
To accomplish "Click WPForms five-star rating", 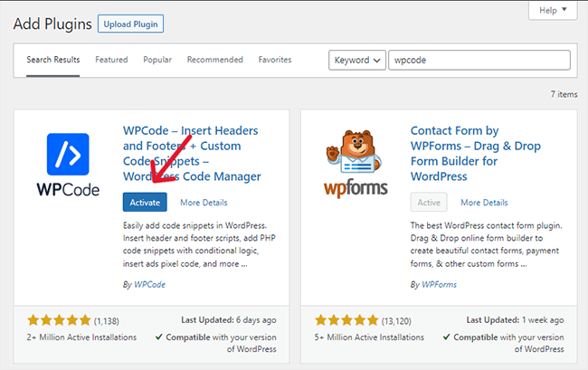I will pyautogui.click(x=346, y=320).
